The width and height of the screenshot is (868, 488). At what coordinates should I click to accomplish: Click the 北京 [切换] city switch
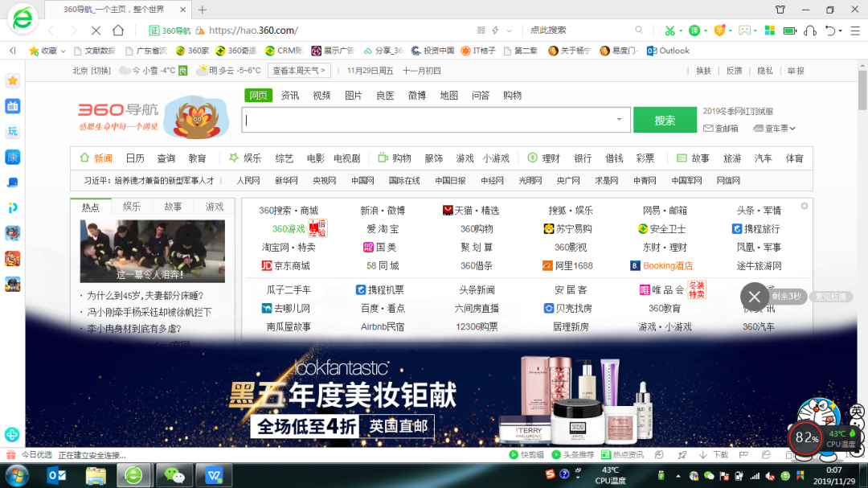click(x=92, y=71)
